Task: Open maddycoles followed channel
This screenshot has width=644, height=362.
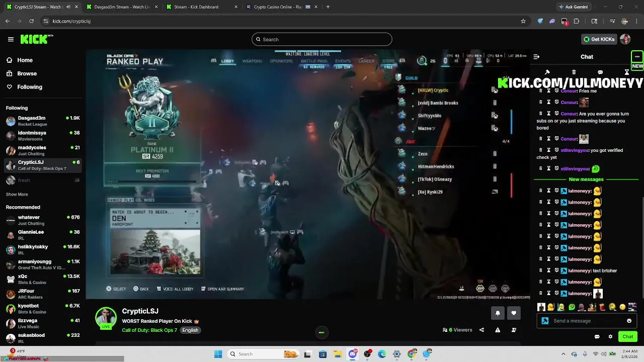Action: (43, 150)
